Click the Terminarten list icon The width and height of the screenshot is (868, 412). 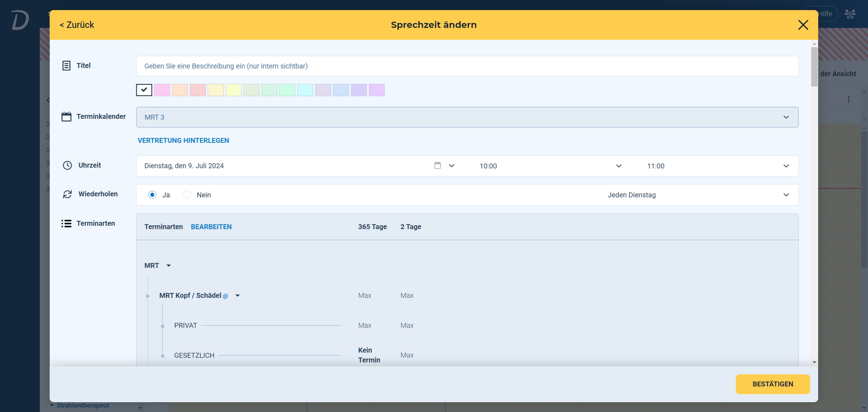point(66,224)
